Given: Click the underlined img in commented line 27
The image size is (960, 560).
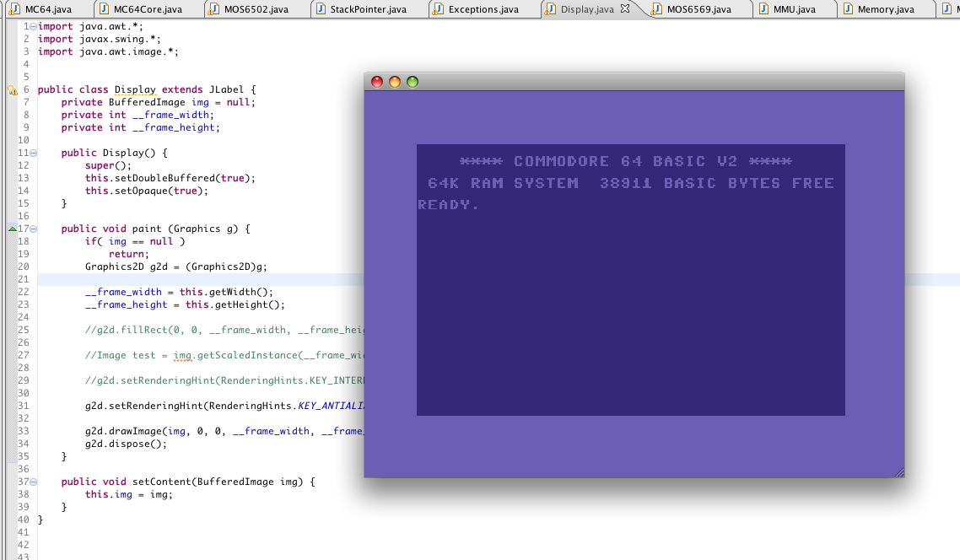Looking at the screenshot, I should pos(182,356).
